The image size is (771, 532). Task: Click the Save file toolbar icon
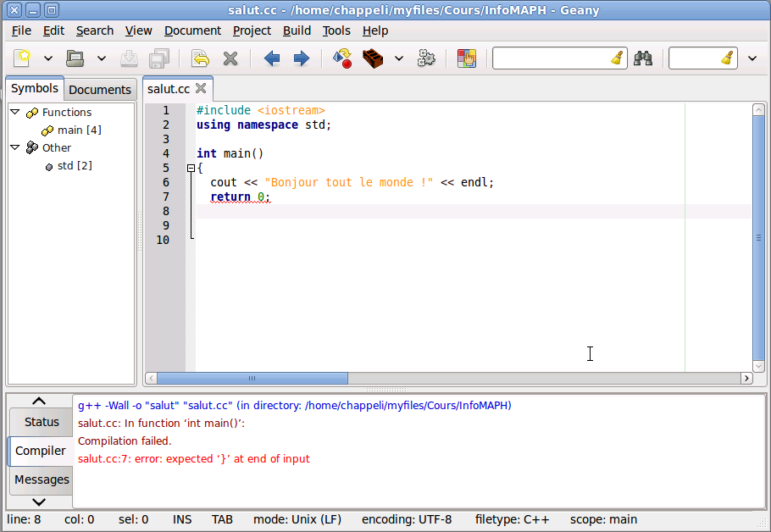[x=130, y=58]
